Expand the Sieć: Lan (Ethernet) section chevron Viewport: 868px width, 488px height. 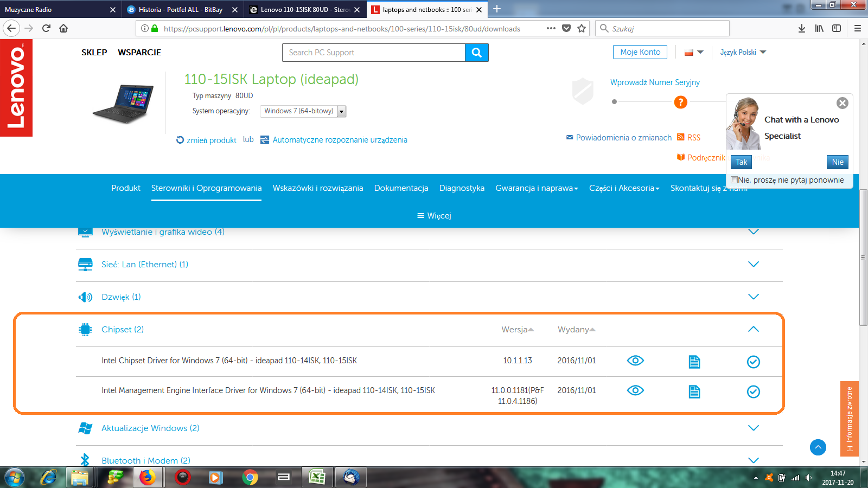(x=754, y=264)
